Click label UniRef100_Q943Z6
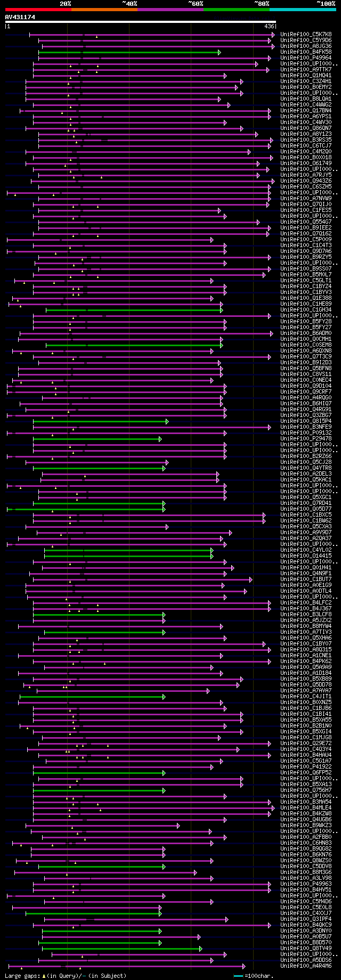341x980 pixels. (306, 181)
